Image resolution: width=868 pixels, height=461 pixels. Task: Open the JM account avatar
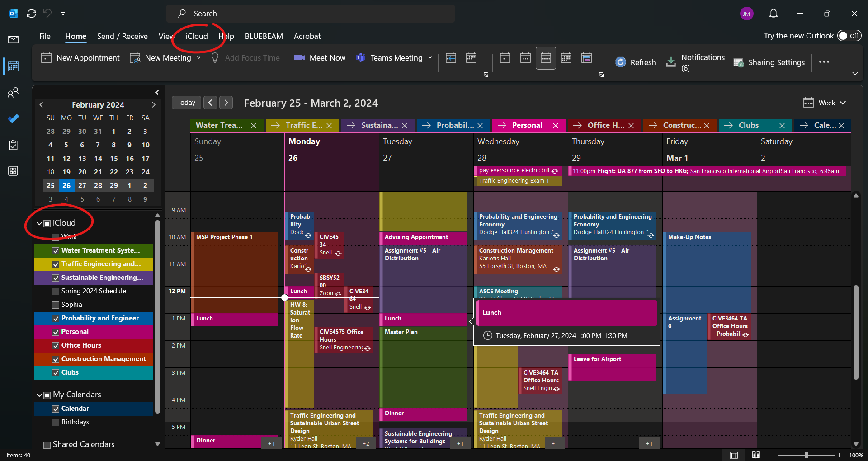click(x=746, y=14)
